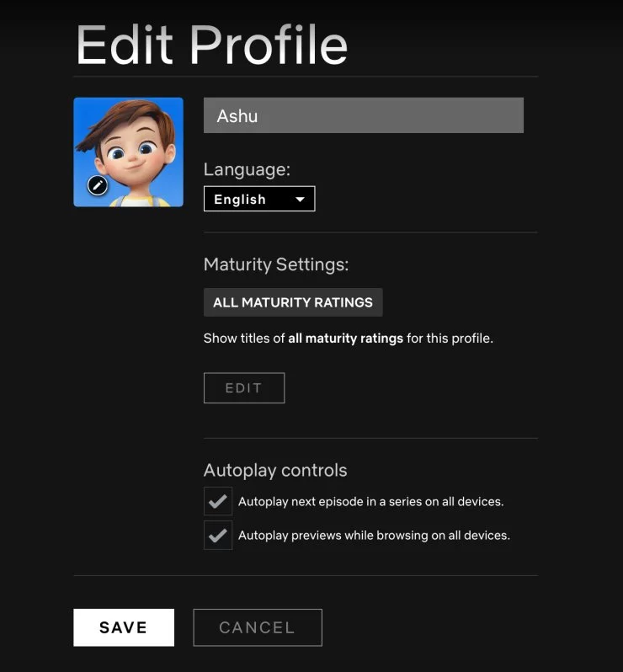
Task: Click the bold 'all maturity ratings' description text
Action: pyautogui.click(x=346, y=339)
